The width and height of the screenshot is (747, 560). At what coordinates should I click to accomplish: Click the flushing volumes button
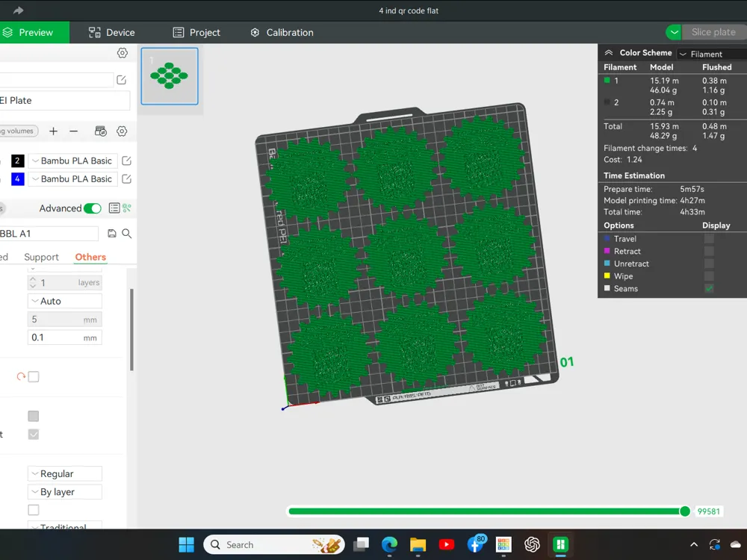click(x=19, y=131)
